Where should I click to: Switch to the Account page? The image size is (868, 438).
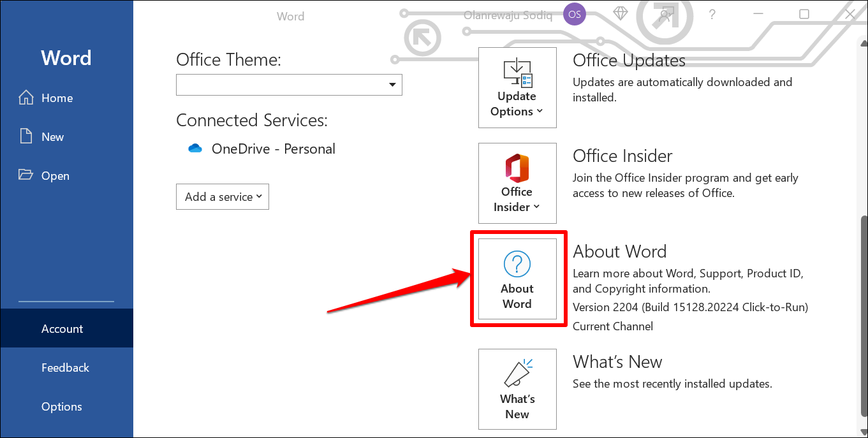pyautogui.click(x=63, y=329)
